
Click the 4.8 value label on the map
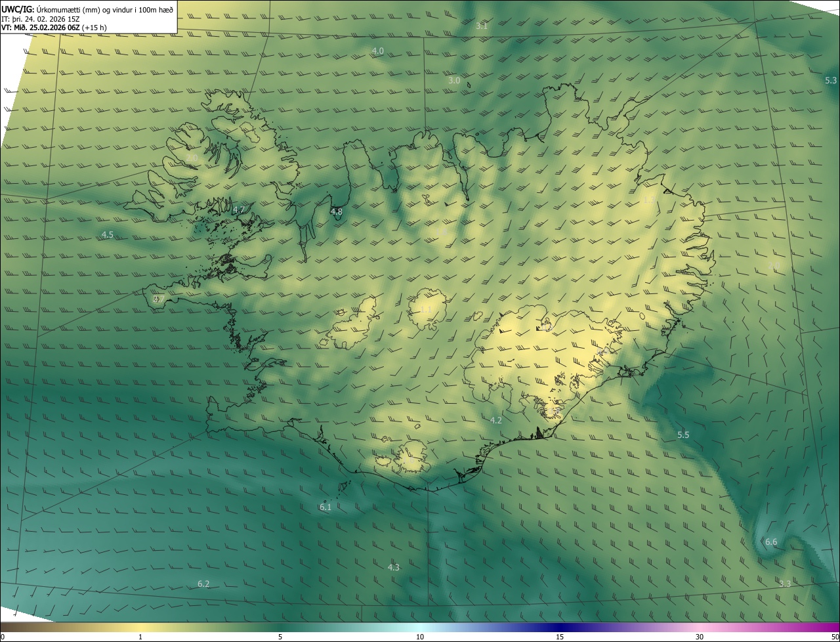point(336,211)
